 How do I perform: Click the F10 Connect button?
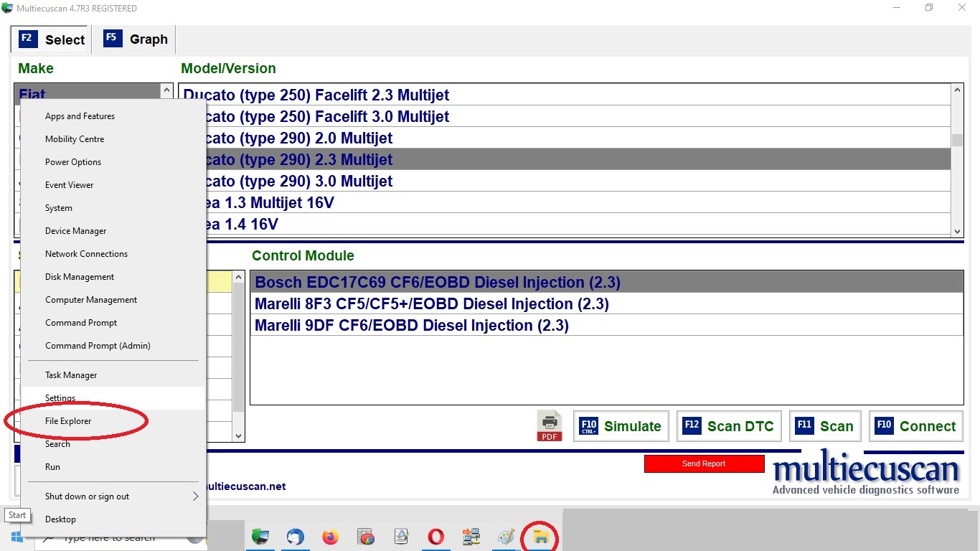click(x=916, y=426)
